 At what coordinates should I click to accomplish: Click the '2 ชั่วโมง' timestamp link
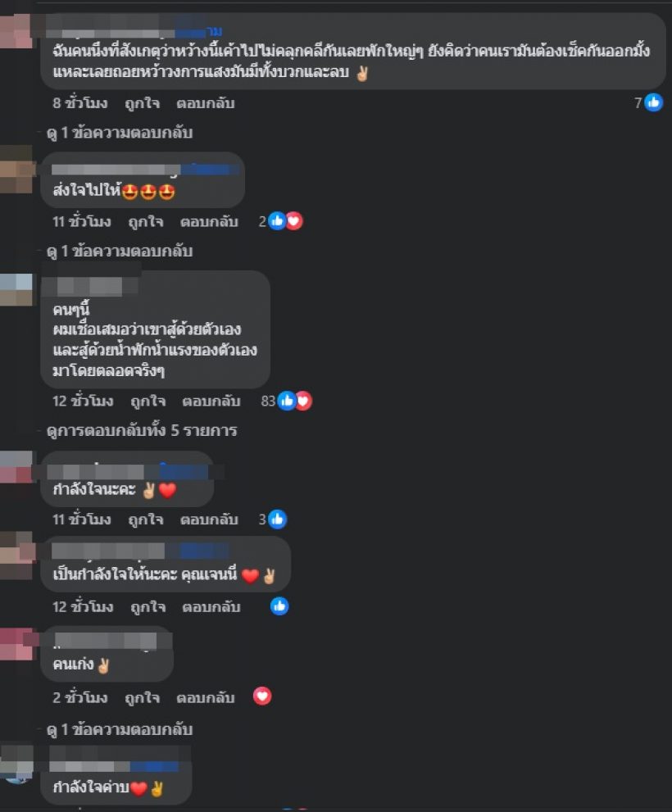79,697
